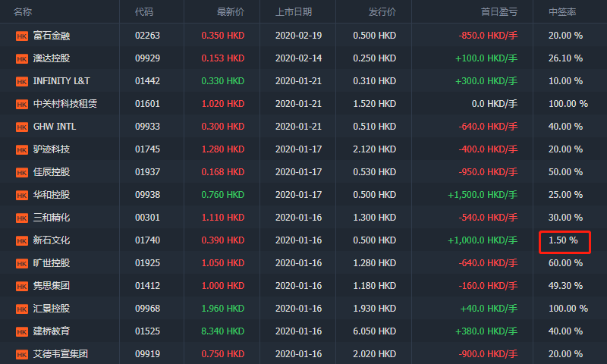Click stock code 01937
Image resolution: width=607 pixels, height=364 pixels.
coord(147,172)
